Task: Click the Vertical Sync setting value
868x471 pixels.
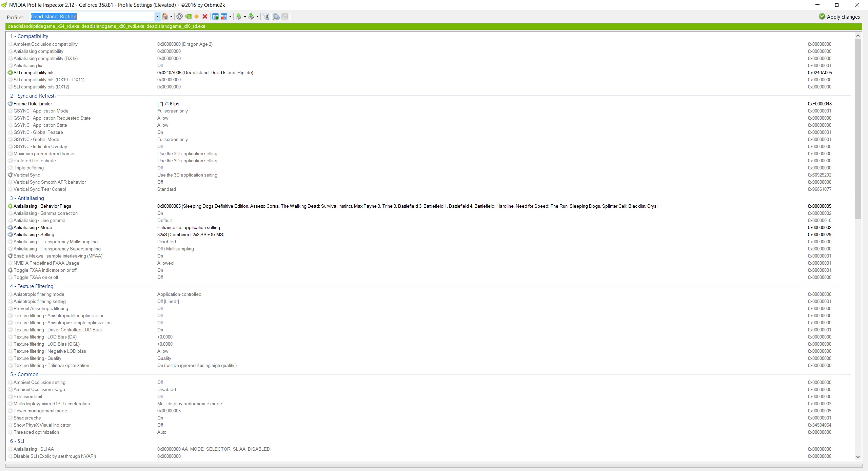Action: [x=187, y=175]
